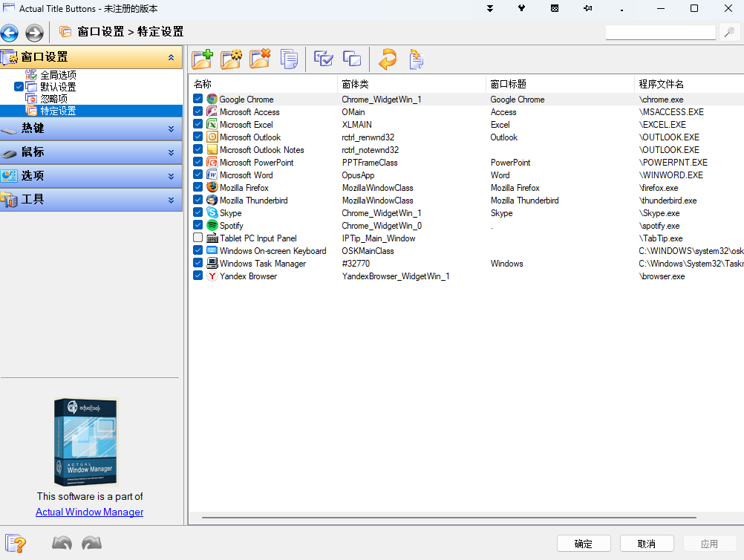
Task: Click the 确定 button
Action: tap(584, 544)
